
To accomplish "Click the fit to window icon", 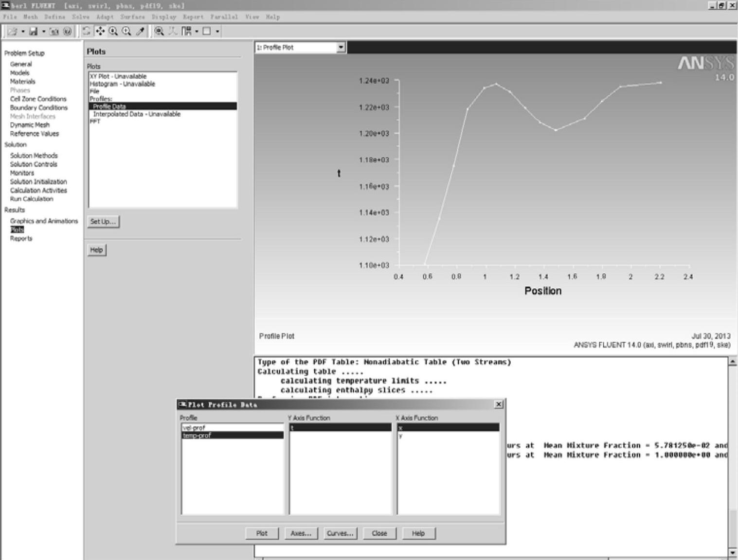I will pyautogui.click(x=159, y=31).
